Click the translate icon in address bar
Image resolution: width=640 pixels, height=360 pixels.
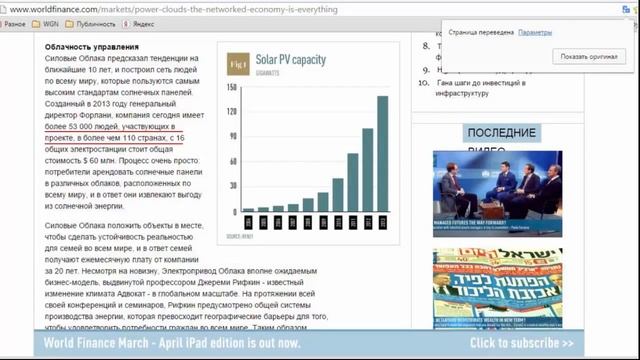click(626, 9)
